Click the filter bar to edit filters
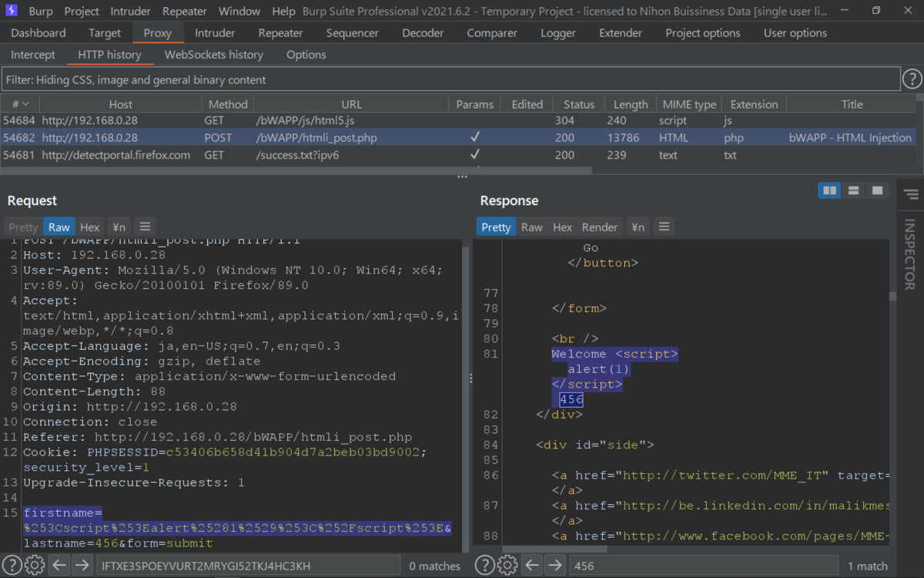Screen dimensions: 924x578 [451, 79]
